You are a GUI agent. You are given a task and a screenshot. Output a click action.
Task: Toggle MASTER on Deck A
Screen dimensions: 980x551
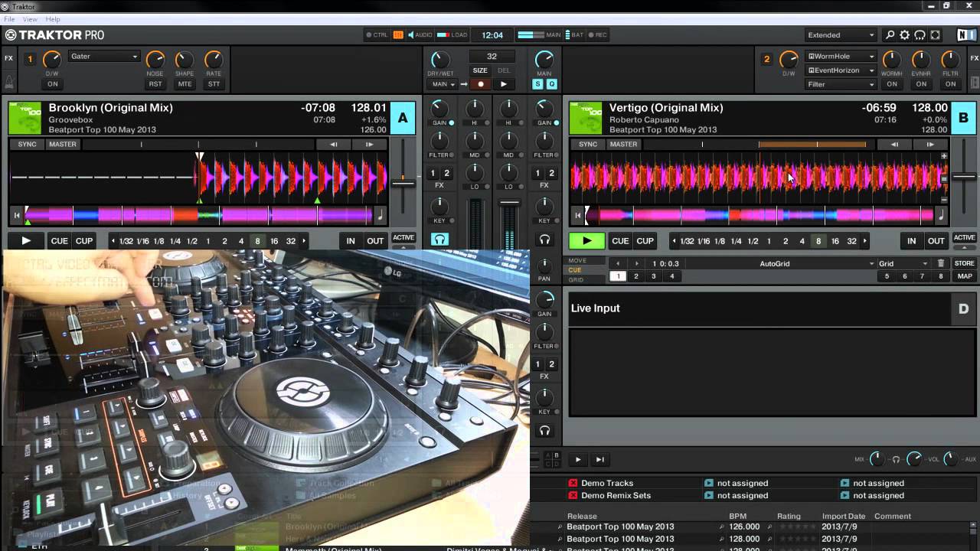coord(63,144)
